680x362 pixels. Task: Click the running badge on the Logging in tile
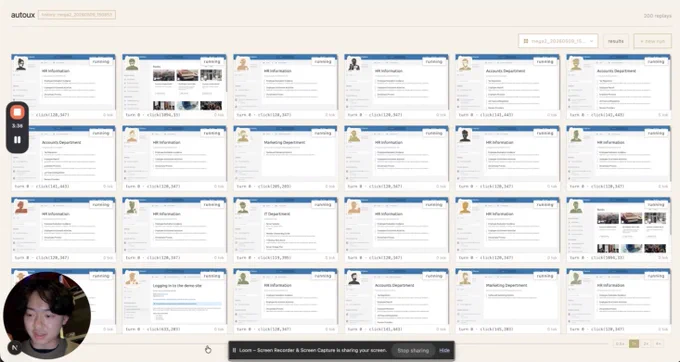tap(212, 276)
